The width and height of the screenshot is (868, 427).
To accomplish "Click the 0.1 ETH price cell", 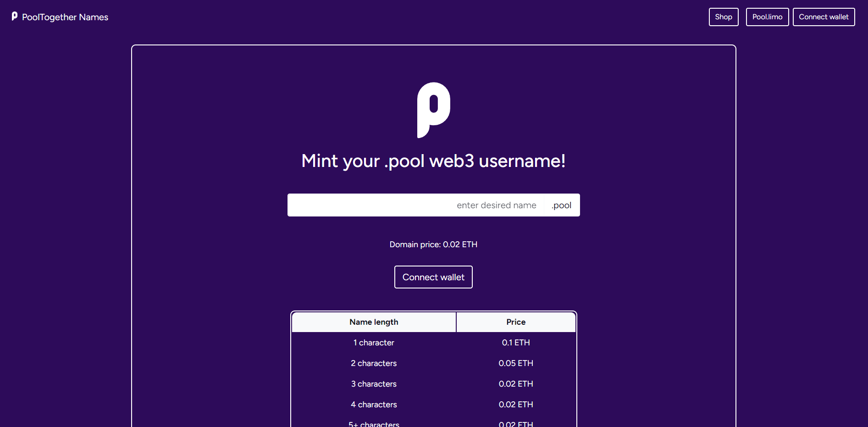I will coord(516,343).
